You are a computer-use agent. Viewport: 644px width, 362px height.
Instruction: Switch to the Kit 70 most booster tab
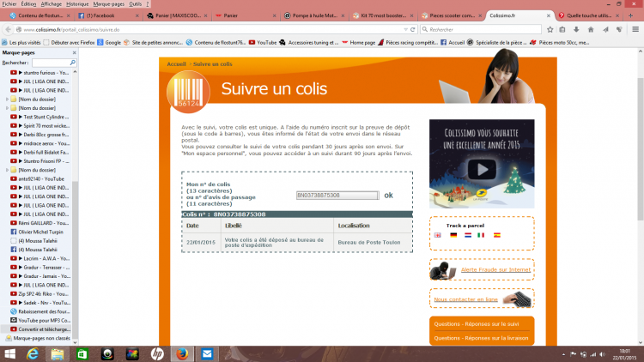383,15
